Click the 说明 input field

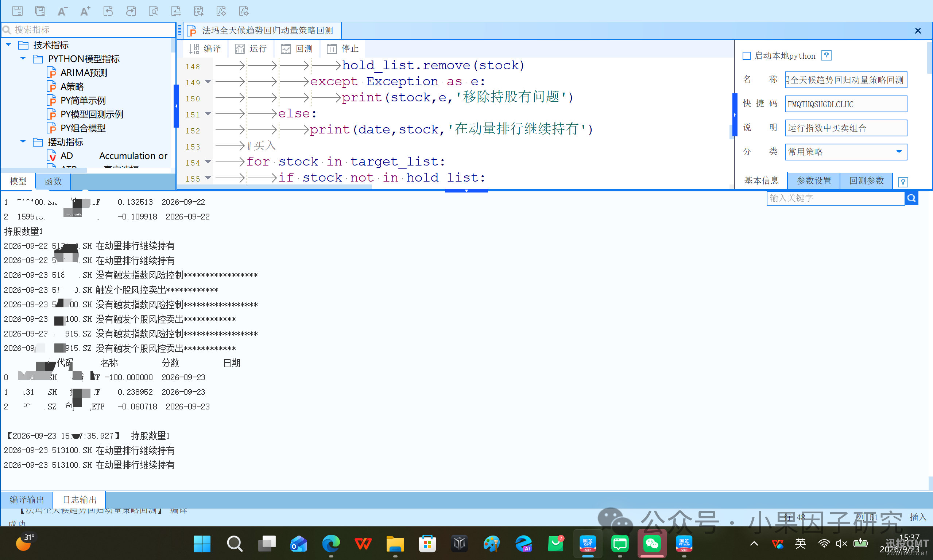845,128
